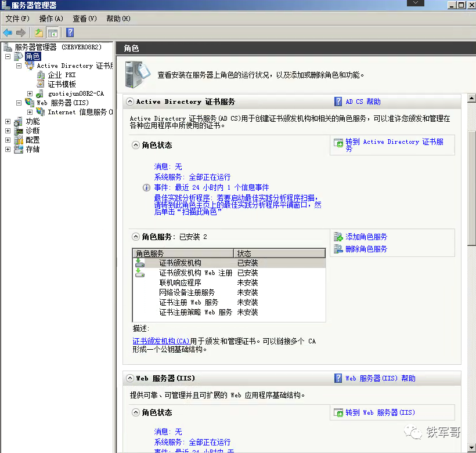The height and width of the screenshot is (453, 476).
Task: Expand the guotiejun08R2-CA tree node
Action: [30, 93]
